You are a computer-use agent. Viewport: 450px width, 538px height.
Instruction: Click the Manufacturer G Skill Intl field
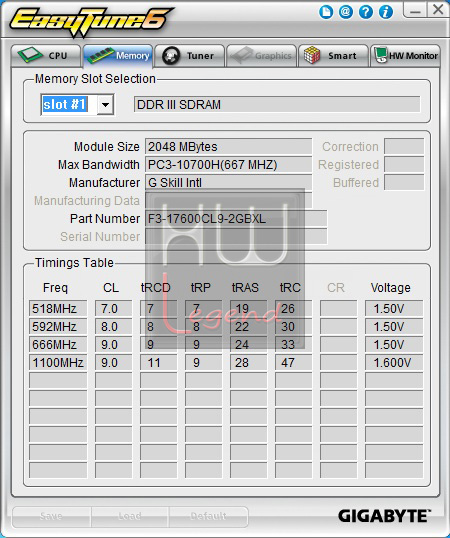(x=228, y=183)
